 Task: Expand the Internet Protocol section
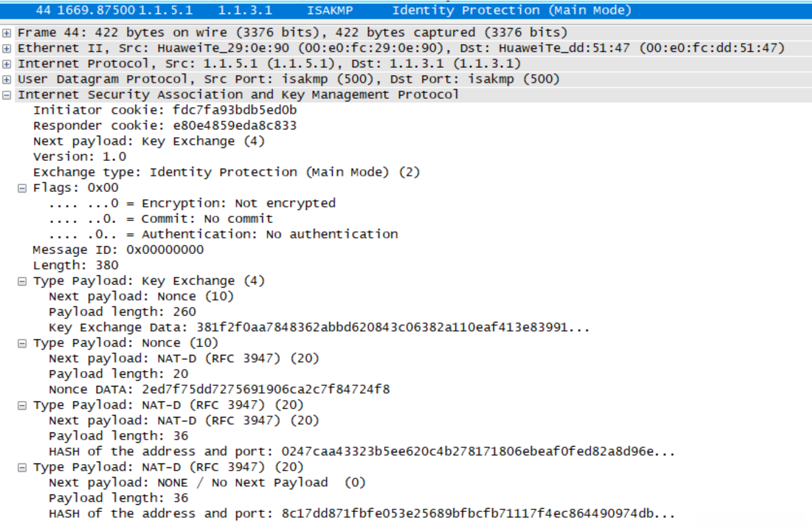point(6,64)
